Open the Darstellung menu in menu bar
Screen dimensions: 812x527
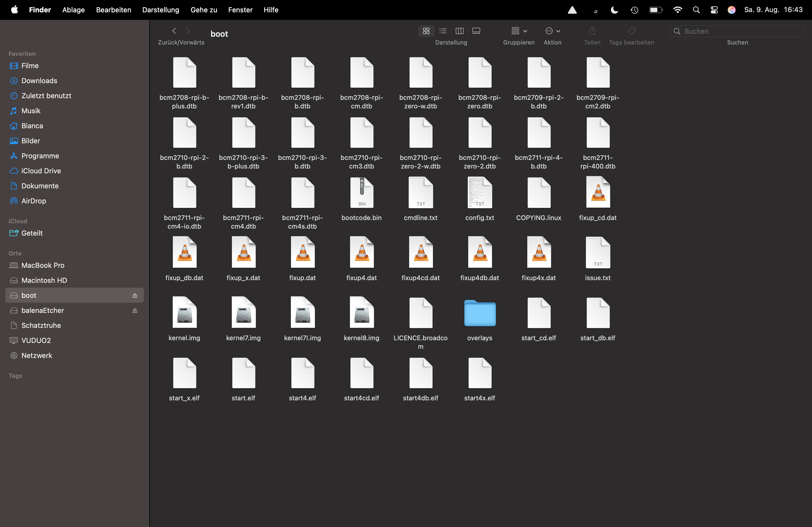(161, 10)
